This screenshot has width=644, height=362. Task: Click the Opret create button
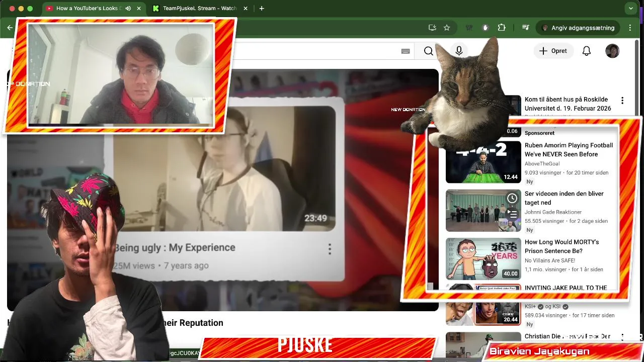coord(553,51)
